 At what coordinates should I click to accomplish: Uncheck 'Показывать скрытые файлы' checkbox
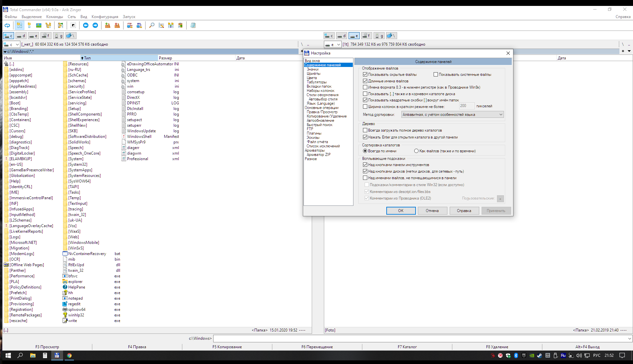pos(365,75)
